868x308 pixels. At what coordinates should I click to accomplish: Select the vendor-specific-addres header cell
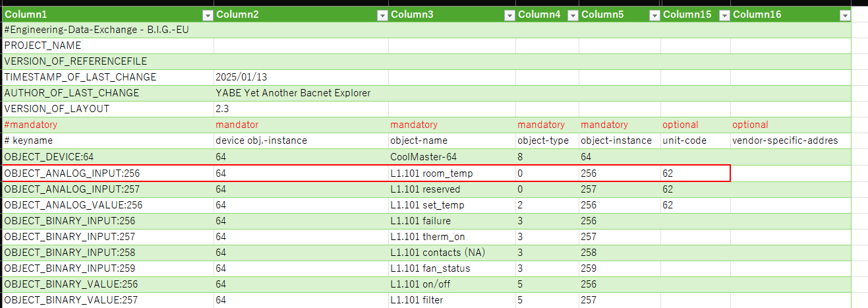click(790, 140)
